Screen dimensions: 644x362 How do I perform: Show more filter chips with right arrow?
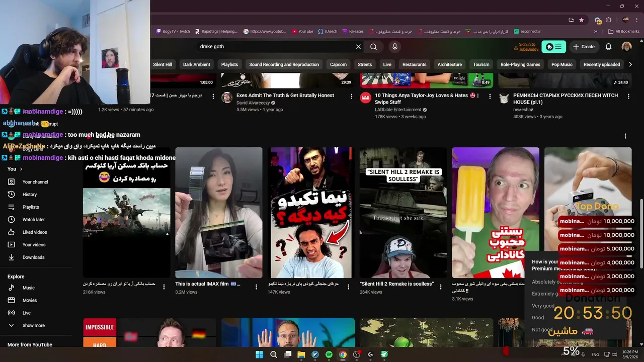[630, 64]
